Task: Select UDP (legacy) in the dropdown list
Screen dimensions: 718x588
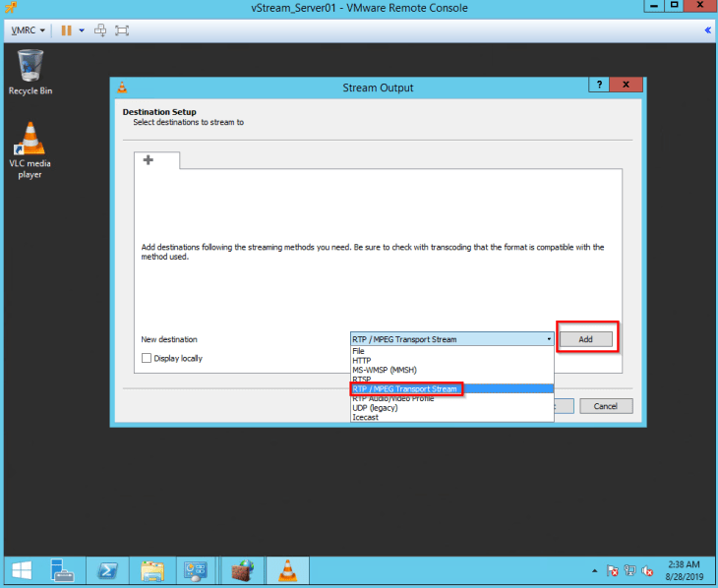Action: coord(375,408)
